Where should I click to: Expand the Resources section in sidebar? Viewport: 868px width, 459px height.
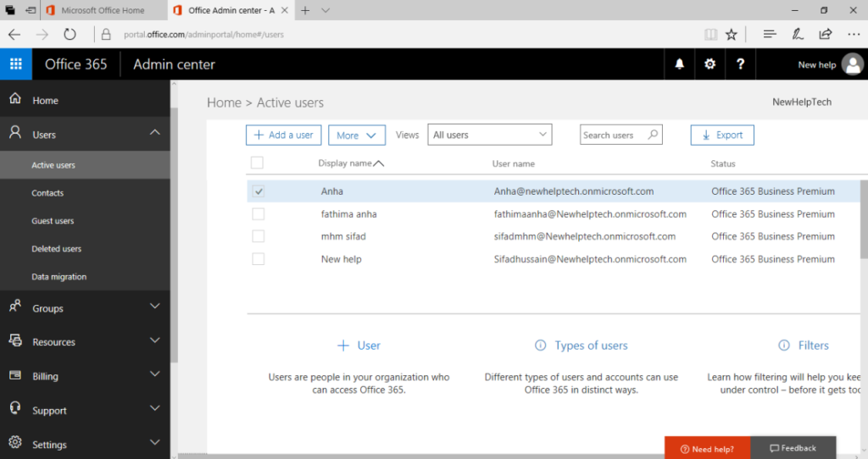(155, 340)
